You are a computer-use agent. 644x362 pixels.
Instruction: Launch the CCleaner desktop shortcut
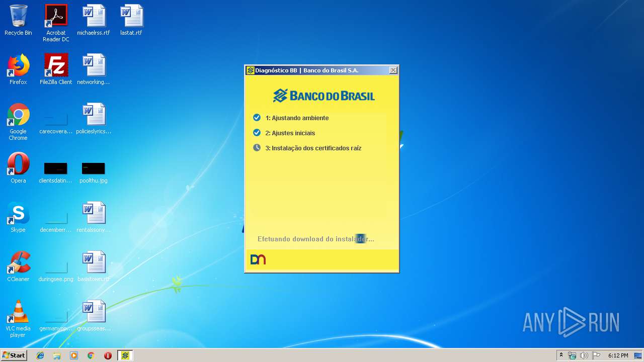tap(18, 266)
